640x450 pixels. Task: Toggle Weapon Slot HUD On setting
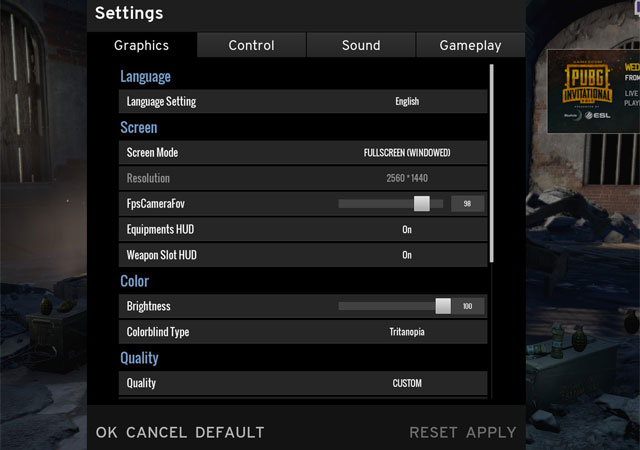407,255
